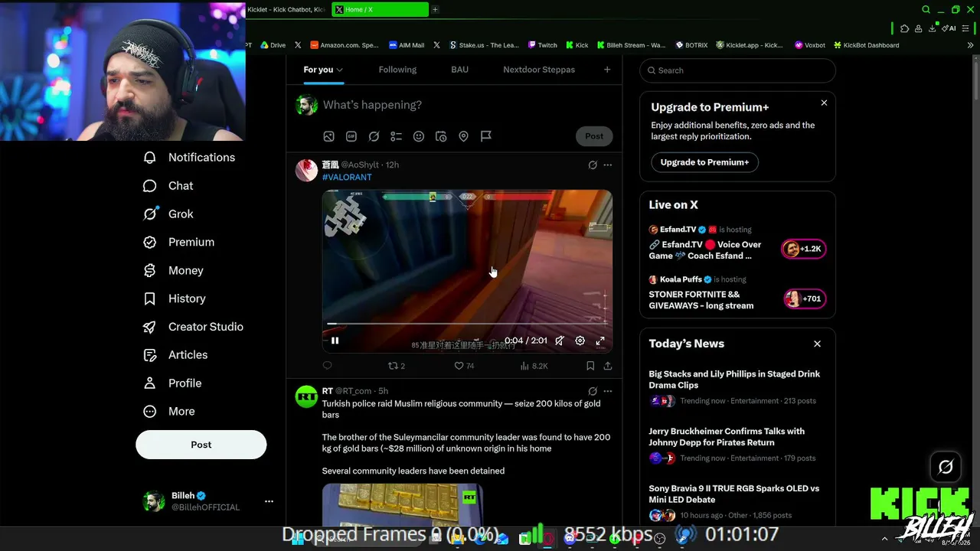Screen dimensions: 980x551
Task: Click the flag icon in composer
Action: click(486, 136)
